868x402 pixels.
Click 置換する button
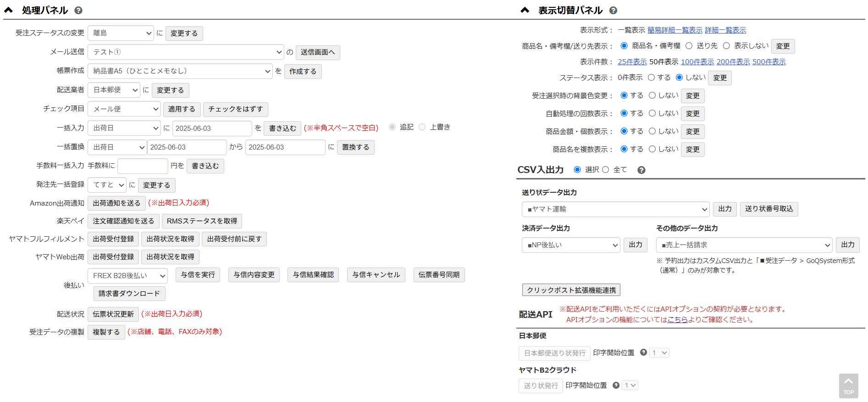click(356, 147)
